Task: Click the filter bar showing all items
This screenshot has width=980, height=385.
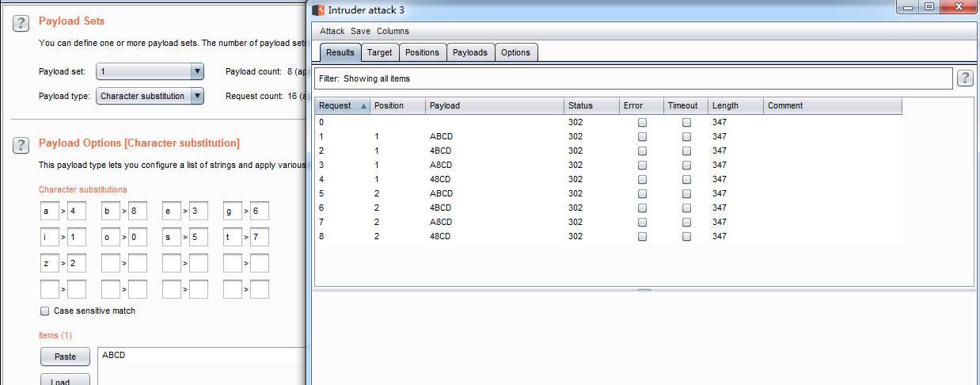Action: [x=633, y=78]
